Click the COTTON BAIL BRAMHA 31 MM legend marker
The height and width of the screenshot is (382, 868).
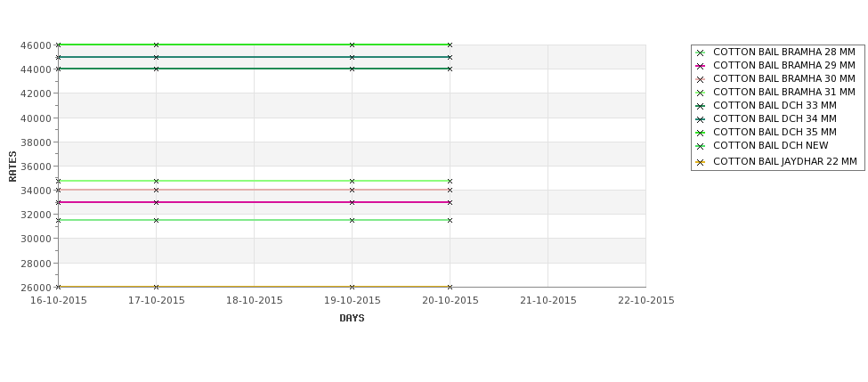click(x=701, y=93)
